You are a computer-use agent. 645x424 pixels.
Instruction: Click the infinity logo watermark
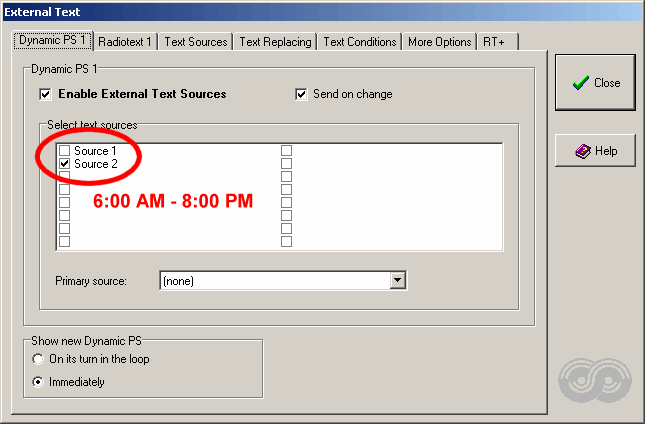(595, 380)
